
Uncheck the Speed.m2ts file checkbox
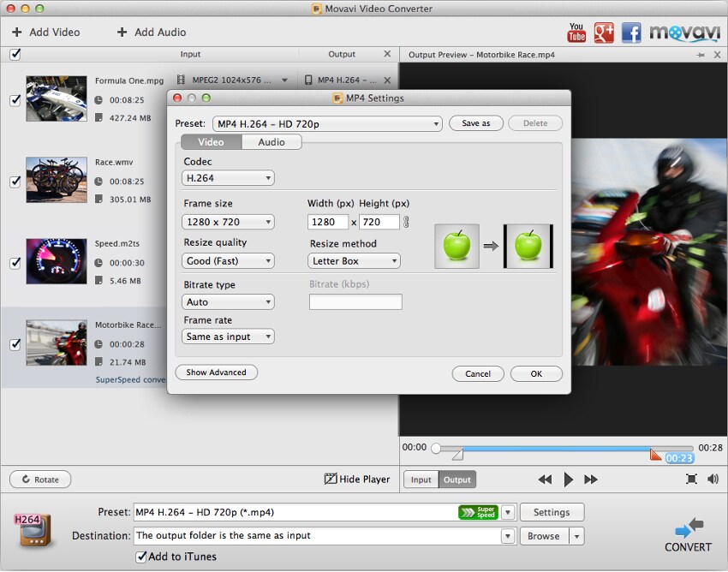(15, 263)
